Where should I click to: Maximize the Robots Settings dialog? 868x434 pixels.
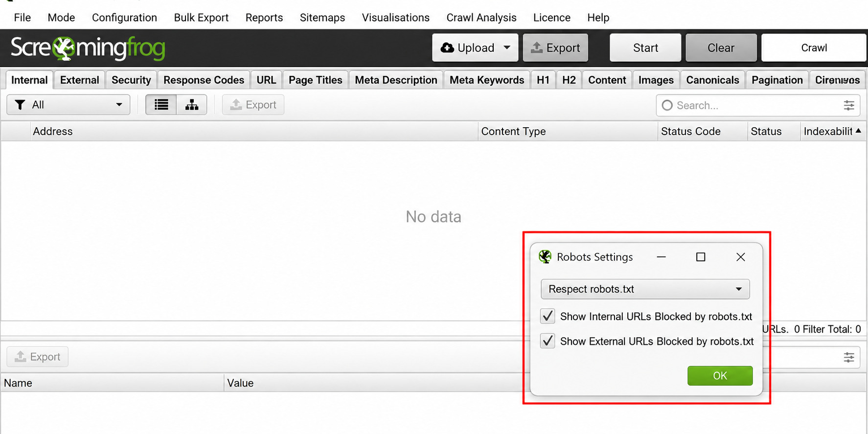coord(701,257)
